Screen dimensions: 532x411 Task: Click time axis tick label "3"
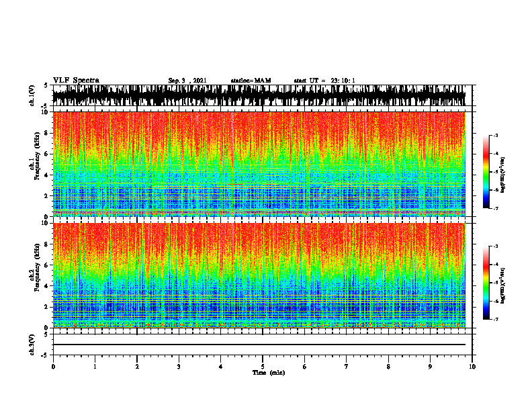tap(179, 367)
